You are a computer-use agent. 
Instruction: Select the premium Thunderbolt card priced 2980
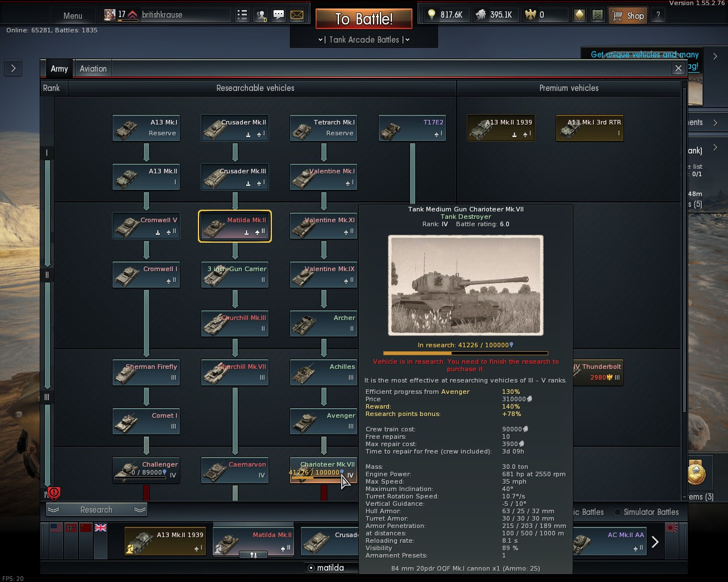pyautogui.click(x=598, y=372)
